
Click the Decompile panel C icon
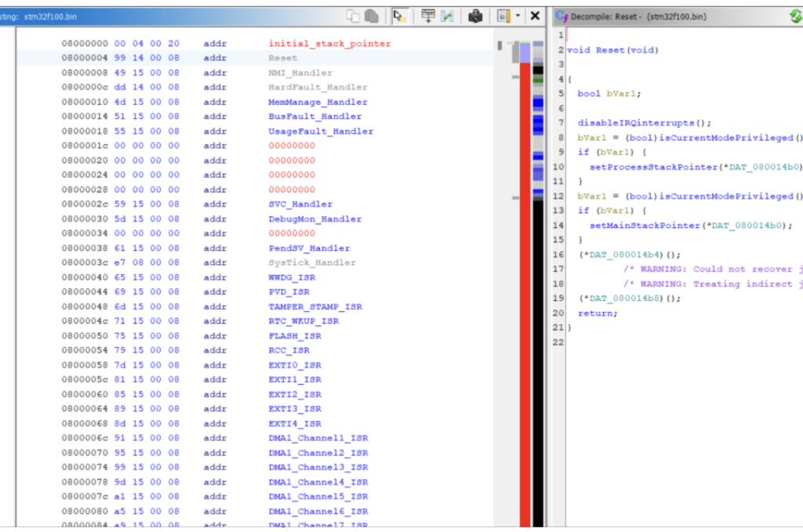coord(561,16)
